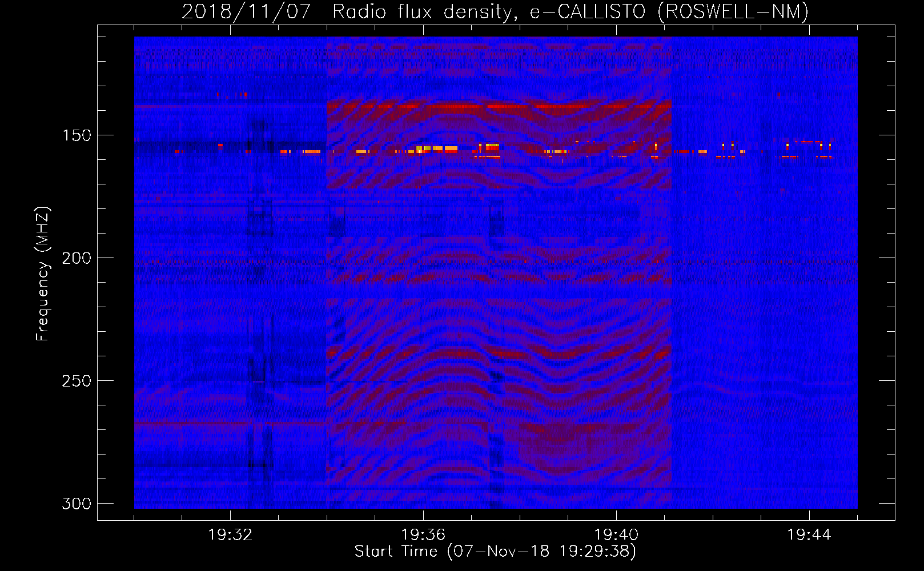Click the 19:44 time tick label
924x571 pixels.
coord(809,535)
